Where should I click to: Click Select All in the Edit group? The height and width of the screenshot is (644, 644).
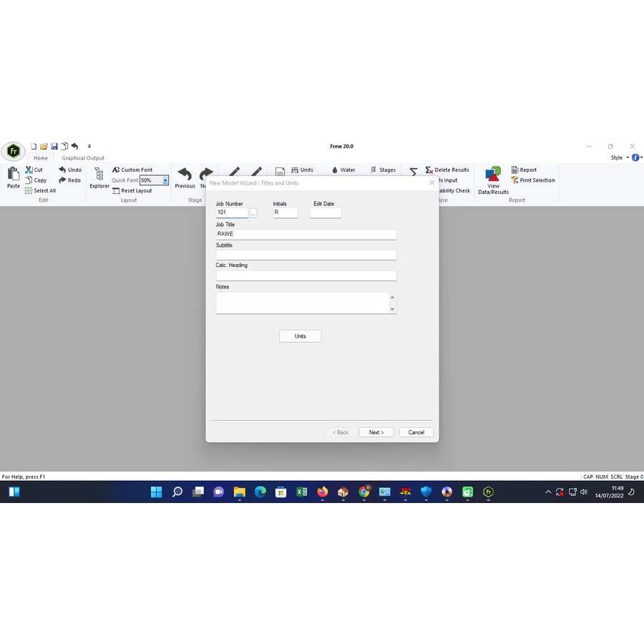point(40,190)
